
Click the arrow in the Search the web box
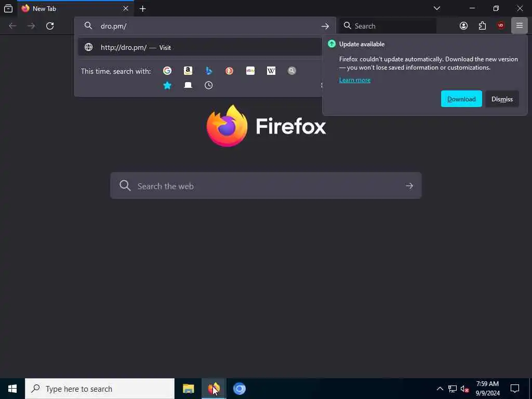pyautogui.click(x=409, y=185)
